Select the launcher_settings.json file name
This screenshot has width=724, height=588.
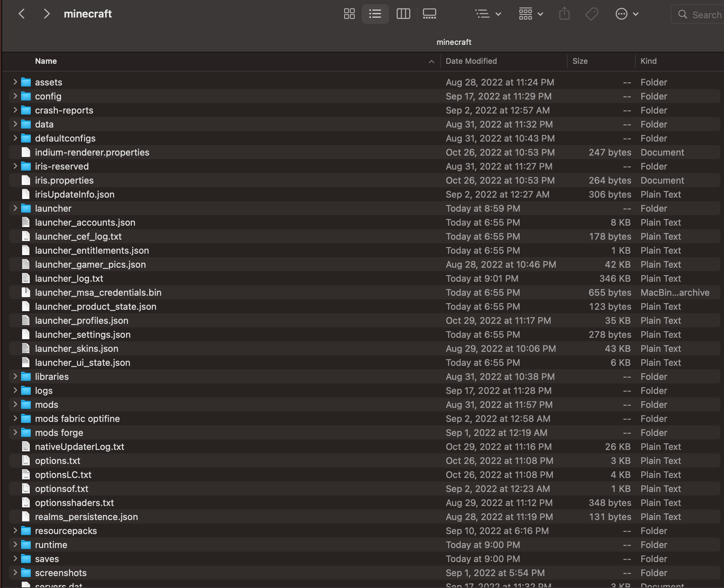83,335
